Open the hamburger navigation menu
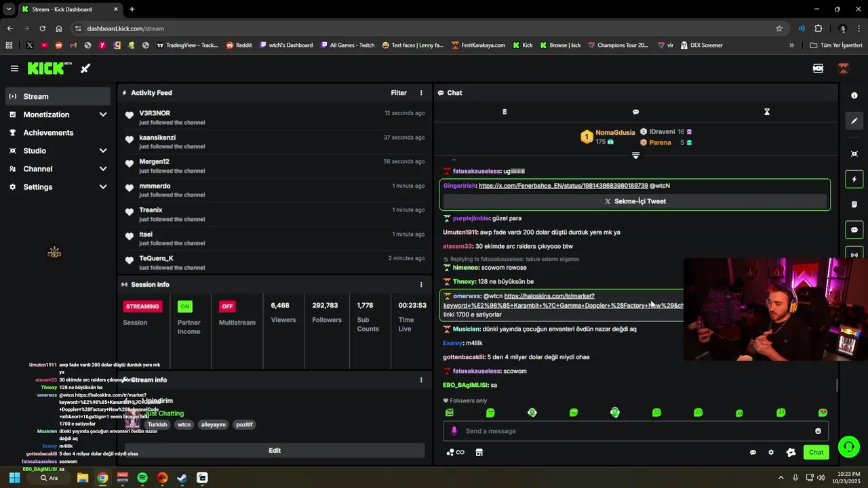The width and height of the screenshot is (868, 488). (14, 68)
